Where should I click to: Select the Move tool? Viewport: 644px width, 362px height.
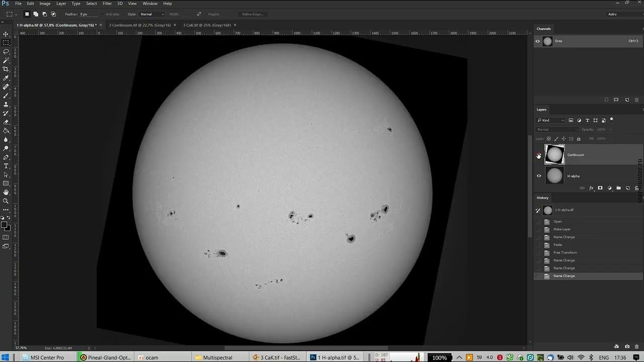(x=6, y=34)
